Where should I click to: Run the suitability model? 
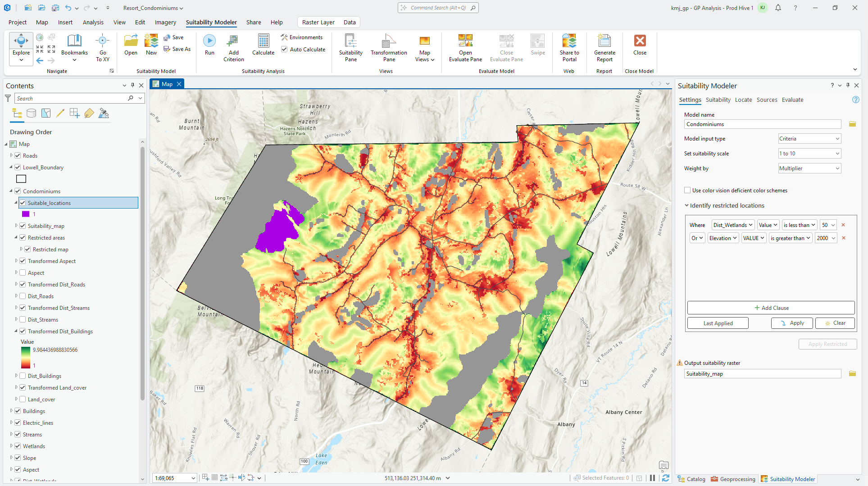pos(209,45)
